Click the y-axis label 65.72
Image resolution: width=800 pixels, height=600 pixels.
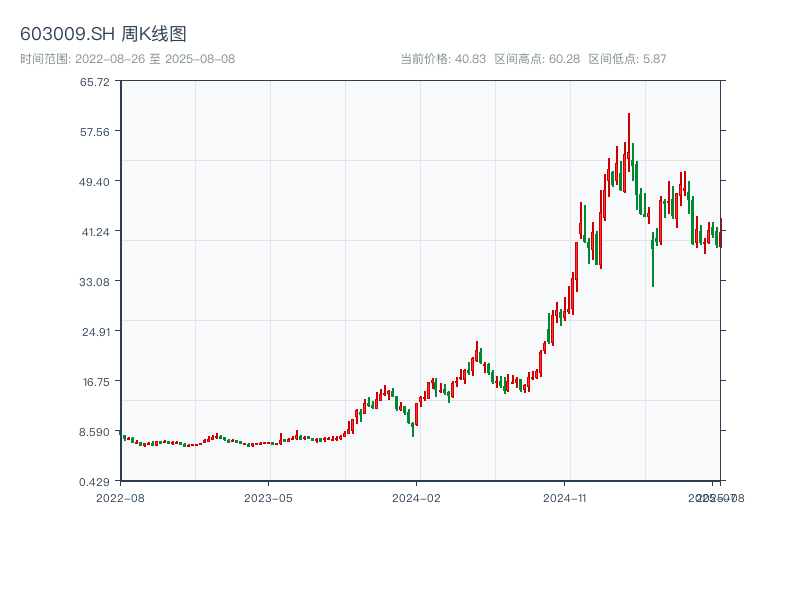tap(95, 82)
